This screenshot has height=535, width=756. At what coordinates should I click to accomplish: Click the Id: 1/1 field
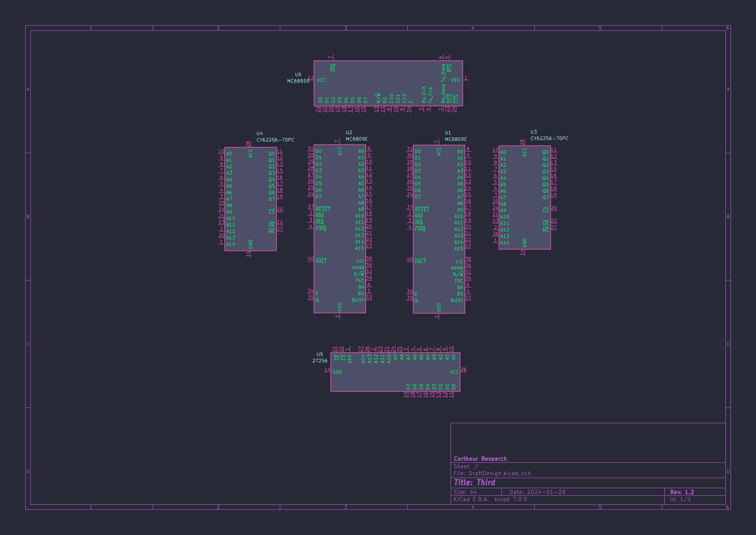pyautogui.click(x=680, y=499)
